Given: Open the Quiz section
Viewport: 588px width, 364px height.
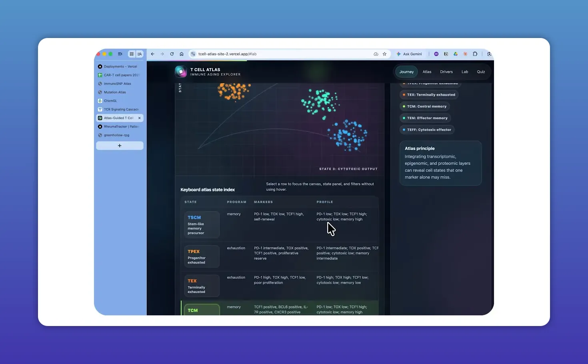Looking at the screenshot, I should coord(481,72).
